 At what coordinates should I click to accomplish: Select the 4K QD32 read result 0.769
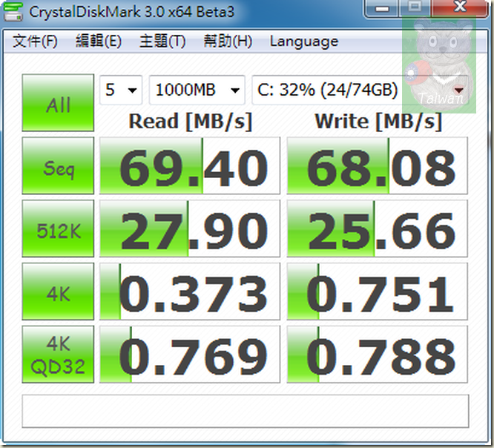[x=190, y=355]
